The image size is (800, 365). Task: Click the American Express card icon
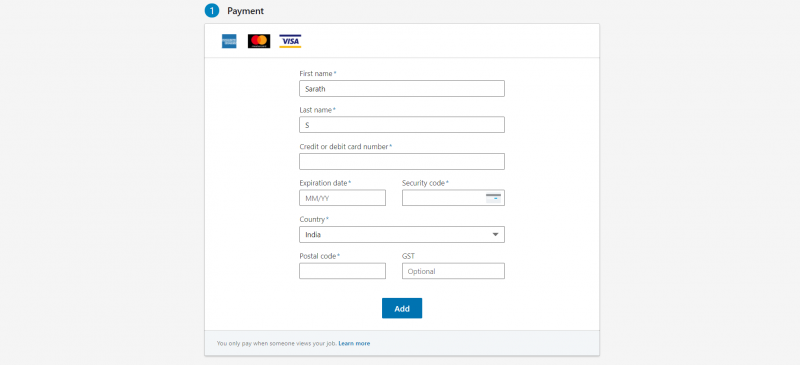(229, 41)
